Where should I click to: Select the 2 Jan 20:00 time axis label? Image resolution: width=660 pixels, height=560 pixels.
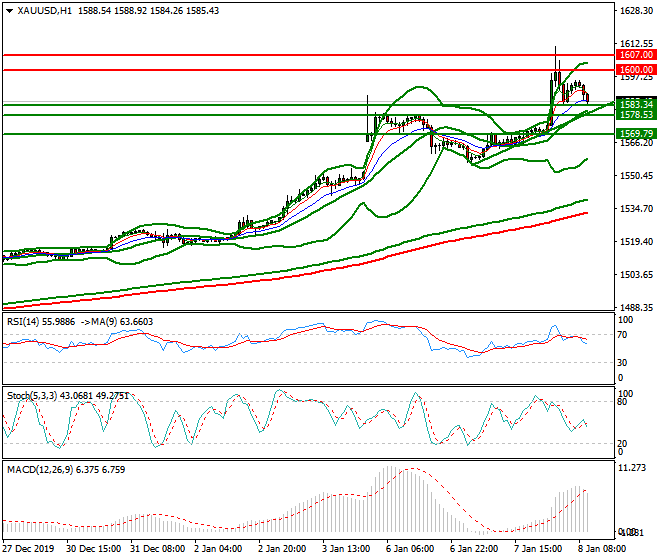[x=282, y=549]
